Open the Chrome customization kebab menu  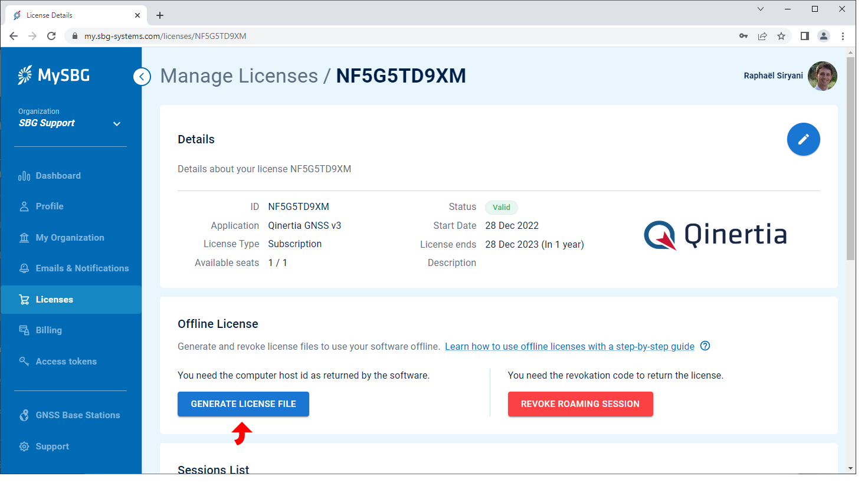843,36
